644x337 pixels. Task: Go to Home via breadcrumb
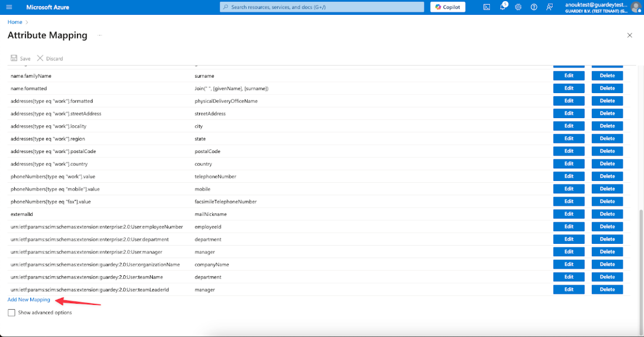coord(15,22)
